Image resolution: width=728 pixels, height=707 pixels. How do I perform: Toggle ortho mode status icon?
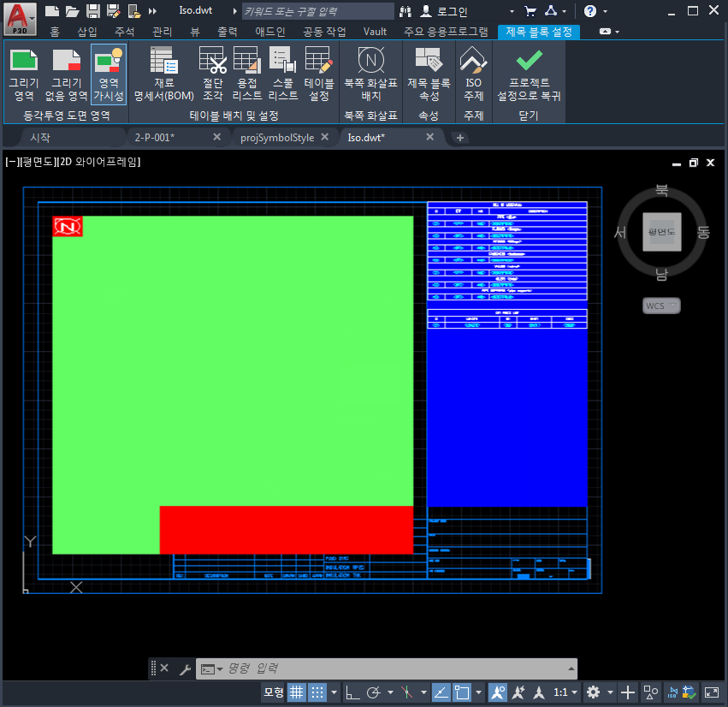tap(352, 692)
